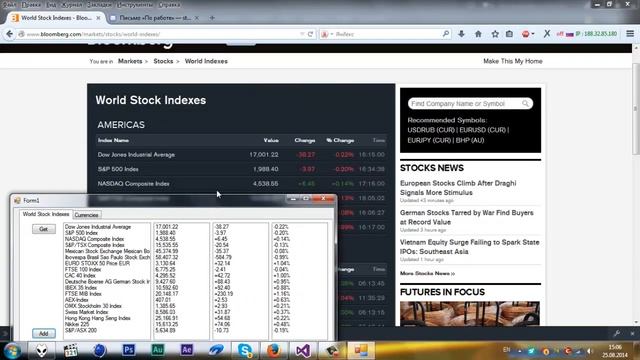Switch to Firefox in the taskbar
This screenshot has width=640, height=360.
(274, 351)
